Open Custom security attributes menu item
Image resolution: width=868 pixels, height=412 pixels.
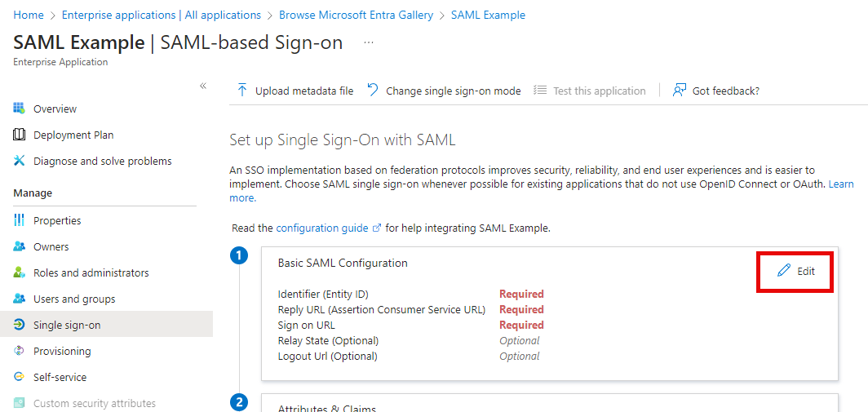(x=94, y=403)
